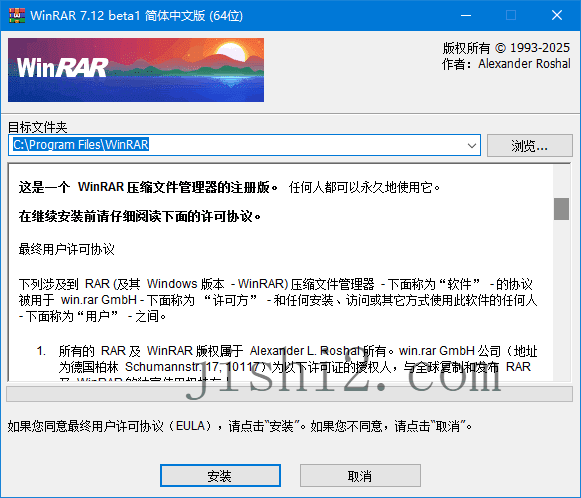The image size is (581, 498).
Task: Click the 目标文件夹 label
Action: pos(38,127)
